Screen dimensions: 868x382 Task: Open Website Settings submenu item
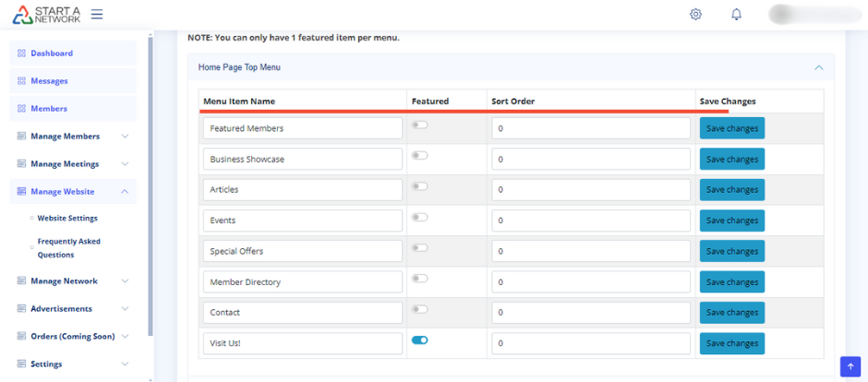coord(67,218)
